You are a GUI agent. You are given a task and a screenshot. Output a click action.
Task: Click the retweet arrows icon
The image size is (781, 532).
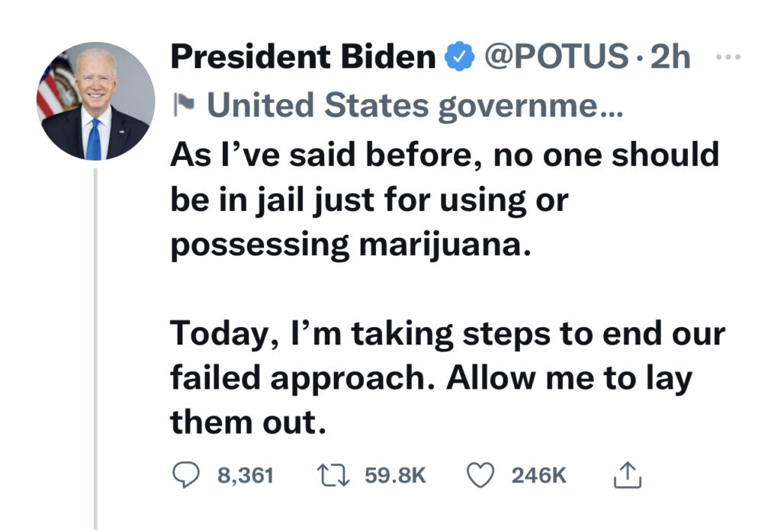(x=333, y=475)
